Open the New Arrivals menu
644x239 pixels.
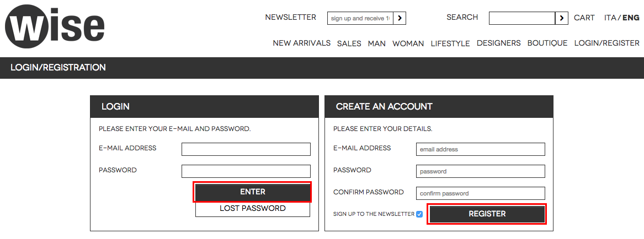[301, 43]
